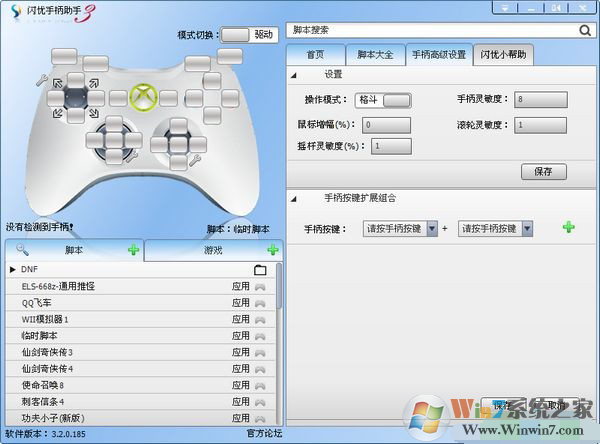Select the 刺客信条4 script row
This screenshot has height=444, width=600.
click(x=140, y=402)
